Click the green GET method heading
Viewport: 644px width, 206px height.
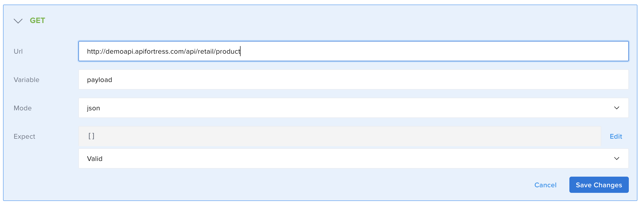(37, 20)
